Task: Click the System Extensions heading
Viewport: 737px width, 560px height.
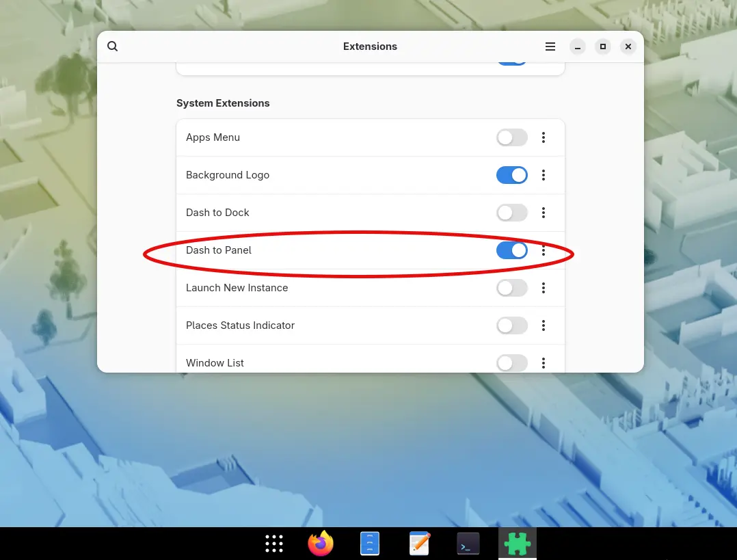Action: tap(223, 103)
